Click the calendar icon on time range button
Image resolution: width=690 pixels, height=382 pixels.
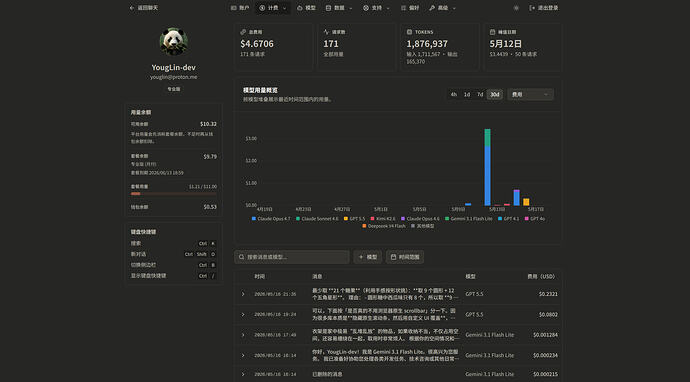(x=393, y=257)
